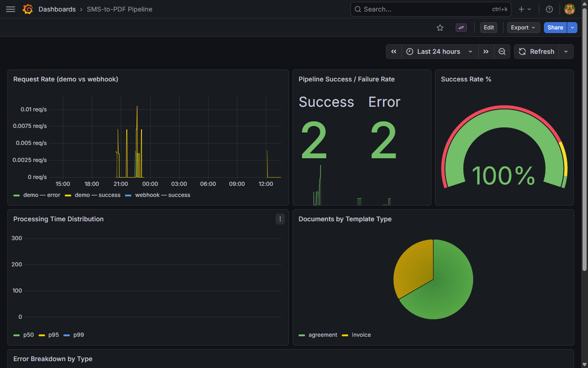Click the Edit button
The height and width of the screenshot is (368, 588).
[x=488, y=28]
